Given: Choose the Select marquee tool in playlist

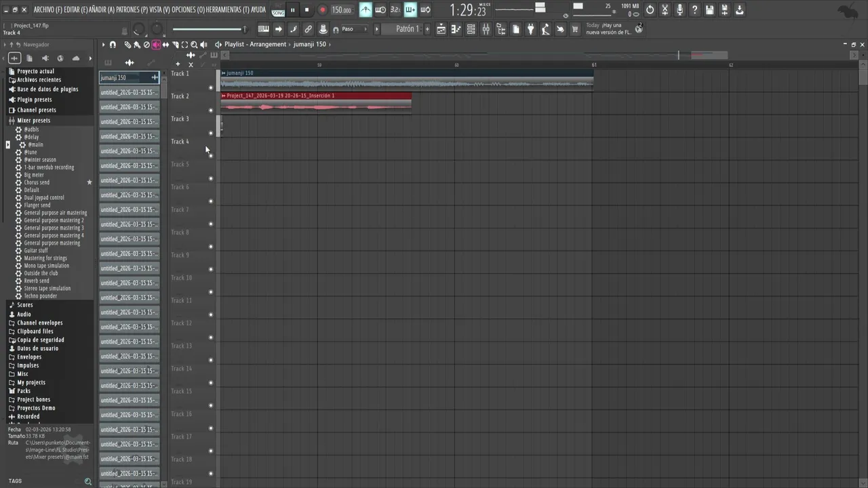Looking at the screenshot, I should coord(184,45).
